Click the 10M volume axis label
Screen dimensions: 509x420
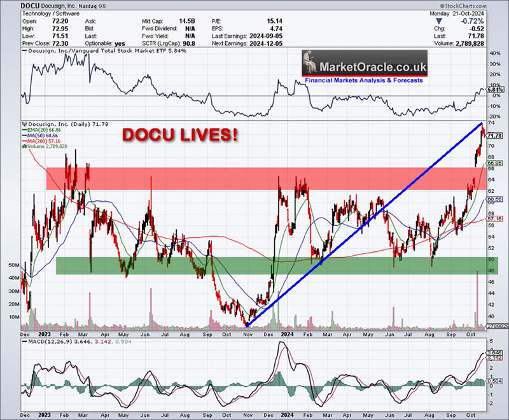tap(14, 317)
